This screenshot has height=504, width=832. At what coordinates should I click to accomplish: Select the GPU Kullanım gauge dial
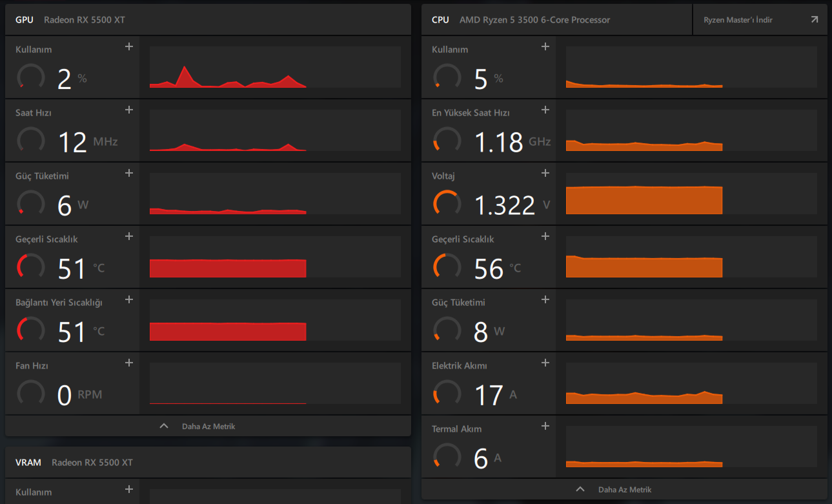(x=31, y=77)
